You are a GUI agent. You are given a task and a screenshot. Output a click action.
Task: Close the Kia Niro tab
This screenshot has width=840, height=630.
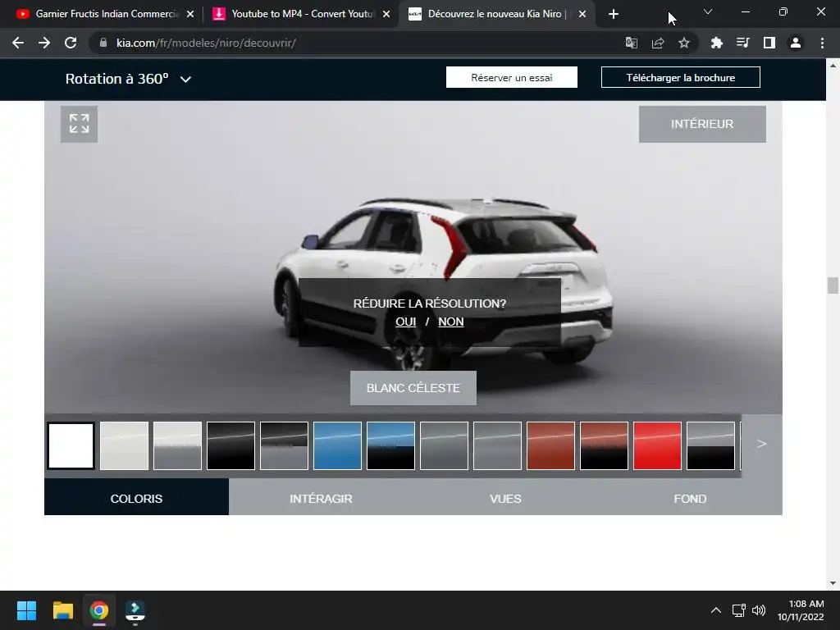point(582,14)
